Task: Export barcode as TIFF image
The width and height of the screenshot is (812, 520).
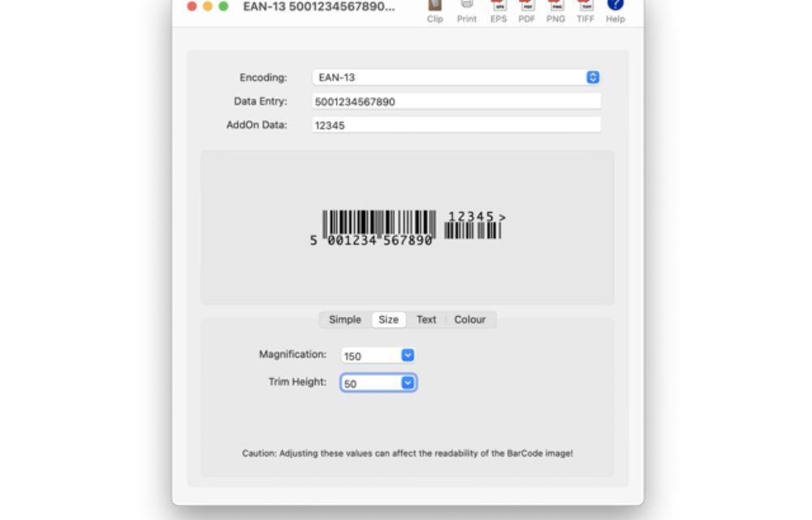Action: [585, 8]
